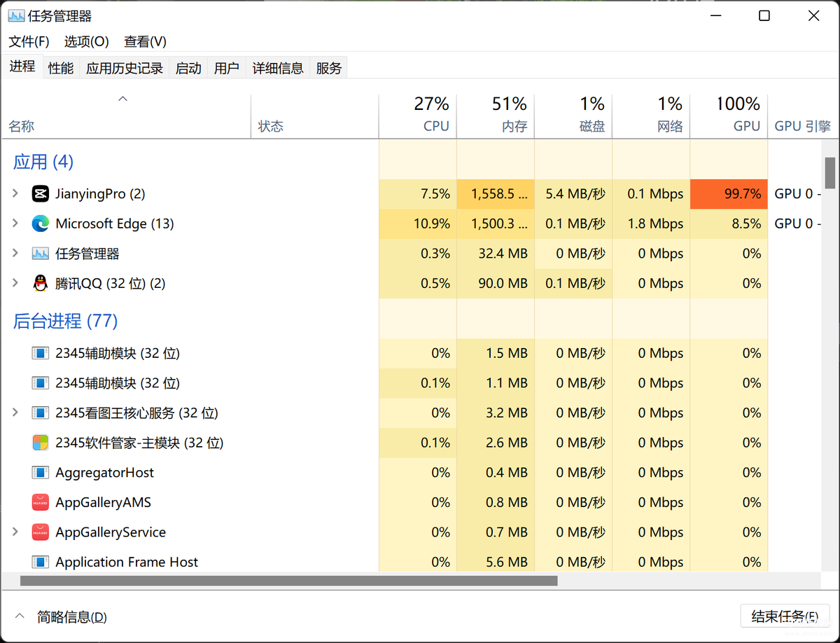Click the GPU 引擎 column header
The height and width of the screenshot is (643, 840).
[803, 116]
